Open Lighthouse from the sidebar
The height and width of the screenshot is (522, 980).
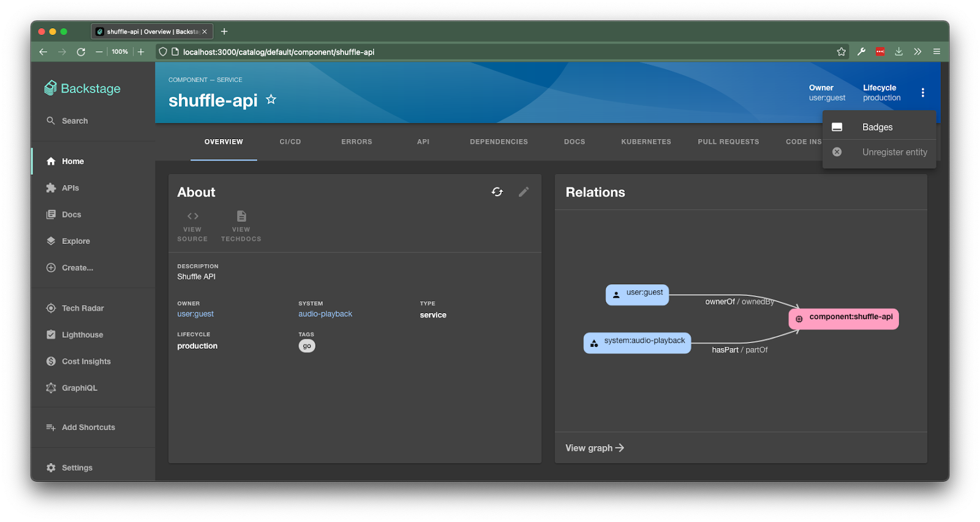coord(82,335)
